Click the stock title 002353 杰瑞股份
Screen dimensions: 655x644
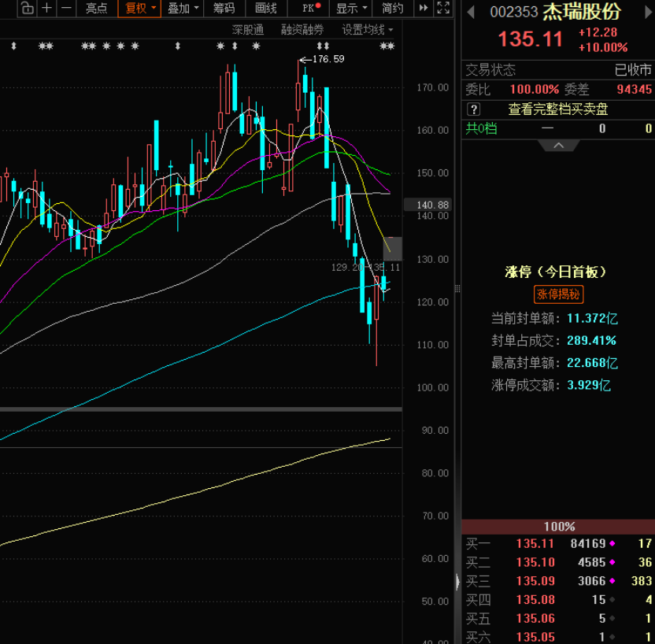(x=556, y=12)
